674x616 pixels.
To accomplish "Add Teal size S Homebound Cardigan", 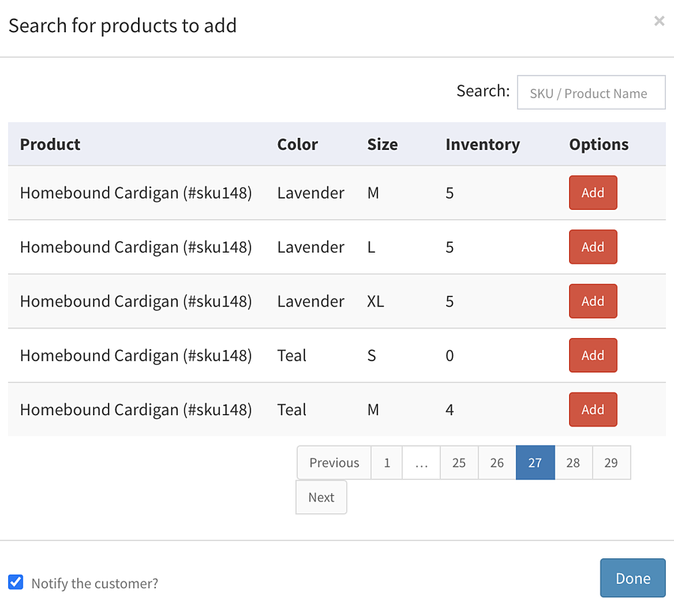I will [593, 354].
